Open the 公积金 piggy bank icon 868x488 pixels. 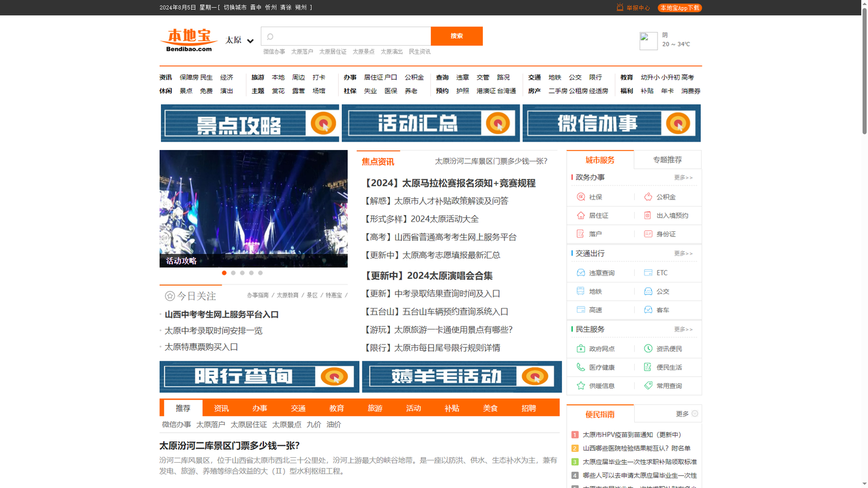click(648, 197)
